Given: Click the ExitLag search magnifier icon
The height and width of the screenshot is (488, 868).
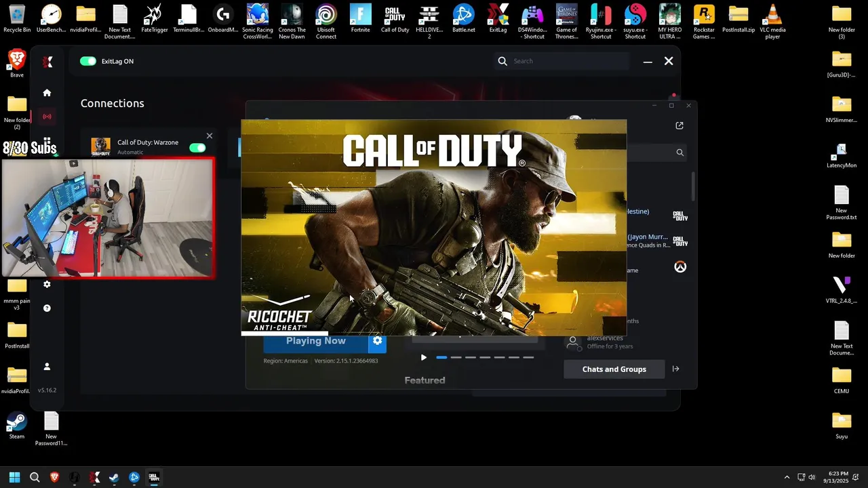Looking at the screenshot, I should [x=502, y=61].
